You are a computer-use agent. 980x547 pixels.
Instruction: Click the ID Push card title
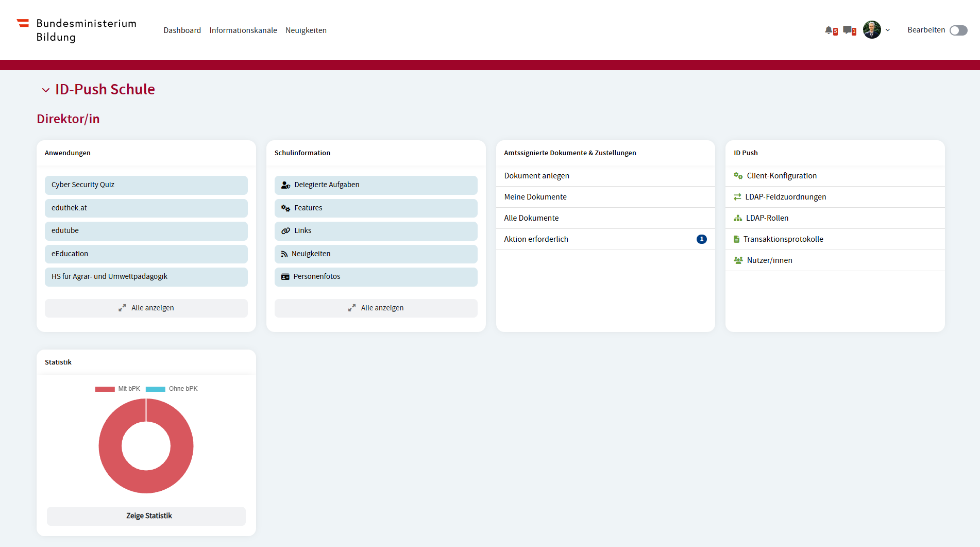click(x=746, y=153)
